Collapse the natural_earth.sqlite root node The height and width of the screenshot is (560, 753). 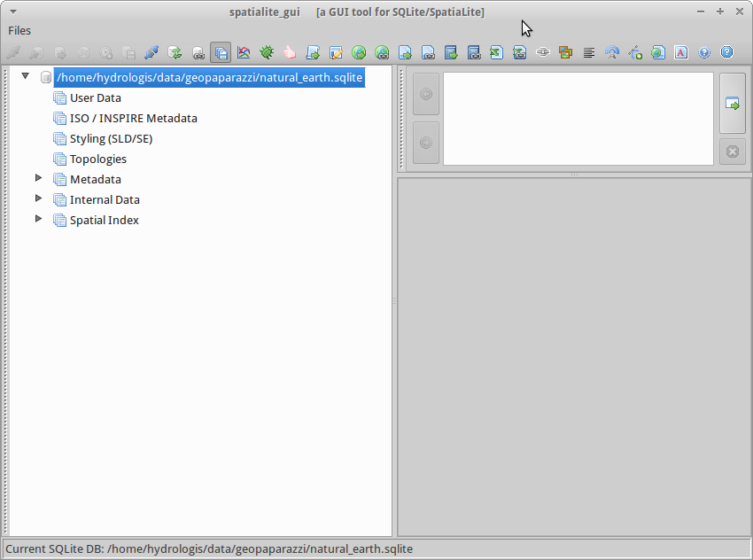[x=26, y=76]
